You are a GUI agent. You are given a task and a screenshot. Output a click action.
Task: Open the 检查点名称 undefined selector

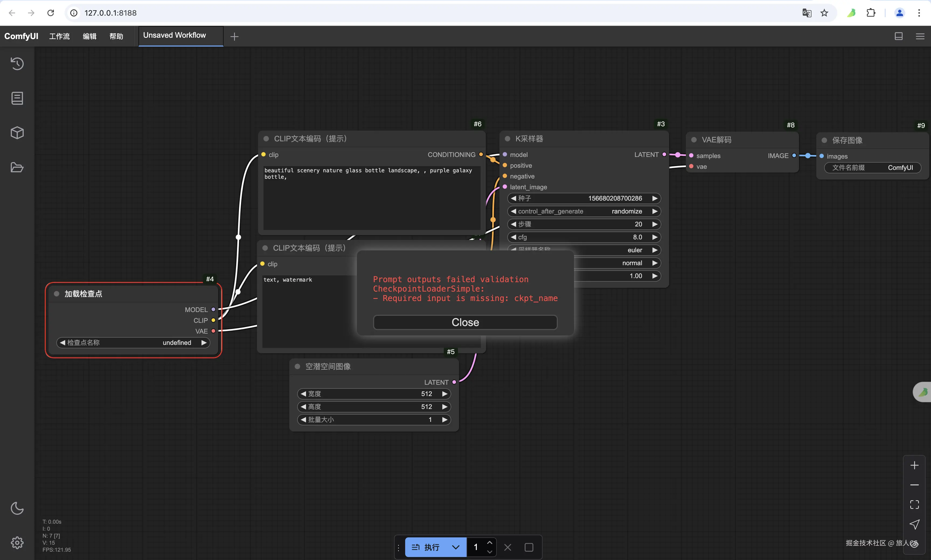click(x=133, y=343)
